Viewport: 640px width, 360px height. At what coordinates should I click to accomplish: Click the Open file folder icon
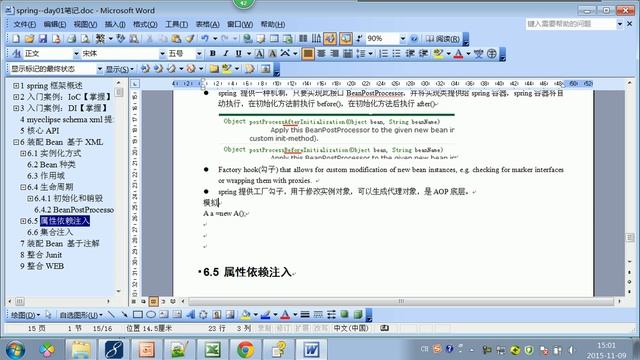29,39
